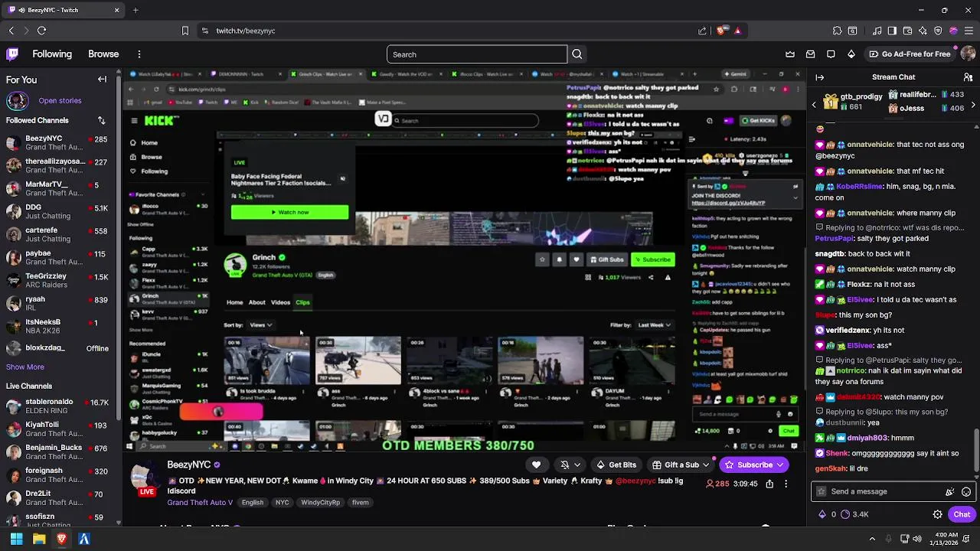
Task: Click the English stream tag
Action: click(252, 503)
